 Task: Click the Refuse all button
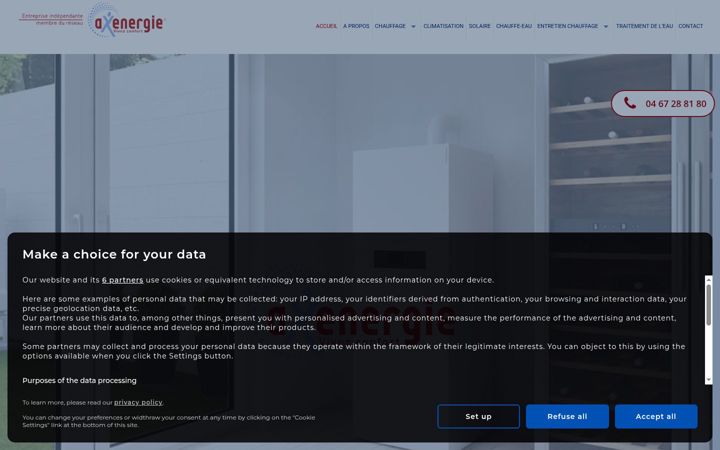click(567, 416)
